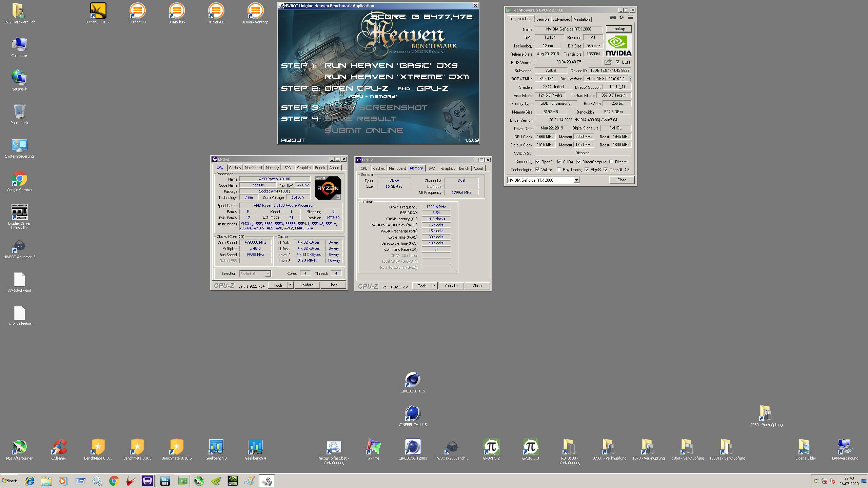
Task: Expand Tools dropdown arrow in CPU-Z CPU window
Action: 290,285
